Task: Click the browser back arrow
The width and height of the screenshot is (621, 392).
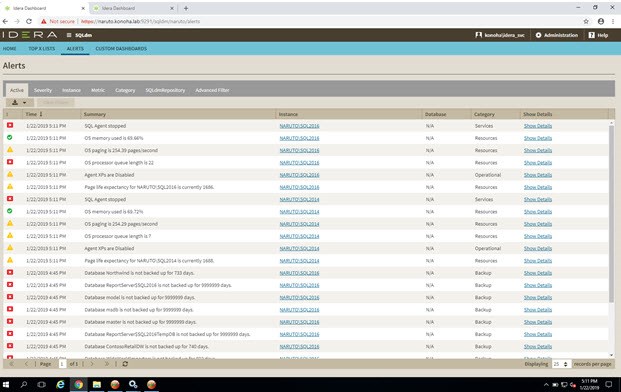Action: tap(5, 21)
